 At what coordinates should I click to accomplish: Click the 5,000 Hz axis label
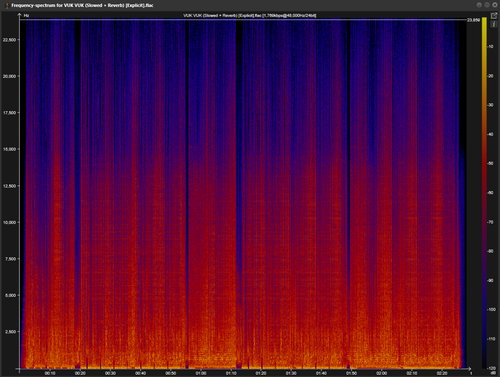pyautogui.click(x=10, y=295)
